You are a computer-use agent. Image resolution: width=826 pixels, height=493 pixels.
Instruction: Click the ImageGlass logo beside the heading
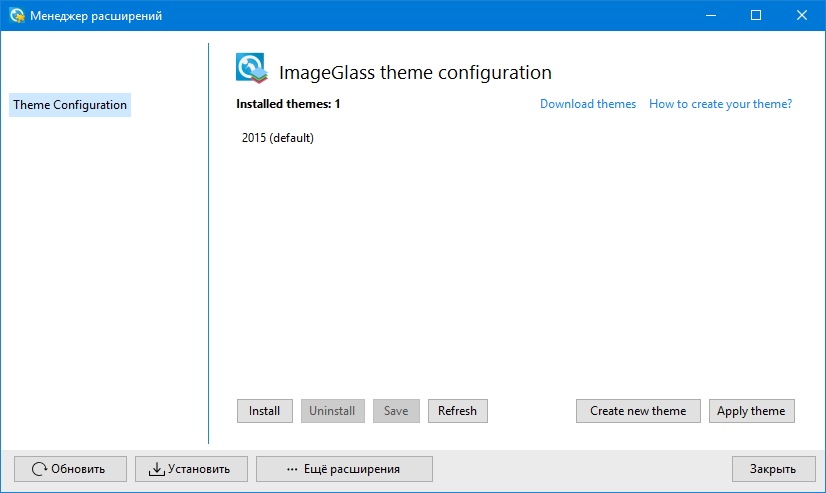coord(251,68)
